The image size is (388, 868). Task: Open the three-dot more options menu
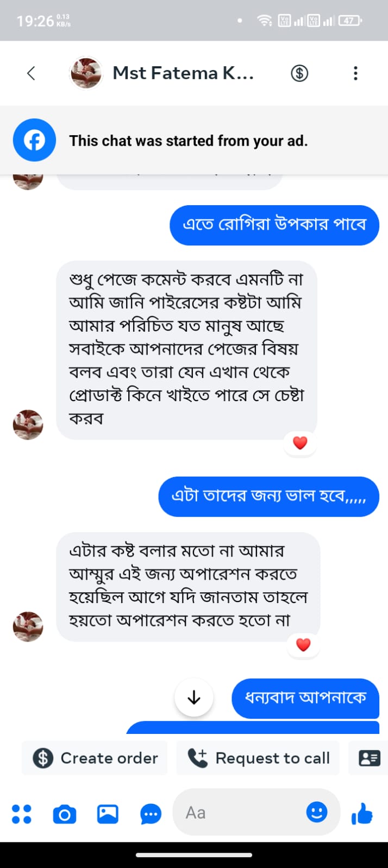[x=355, y=73]
